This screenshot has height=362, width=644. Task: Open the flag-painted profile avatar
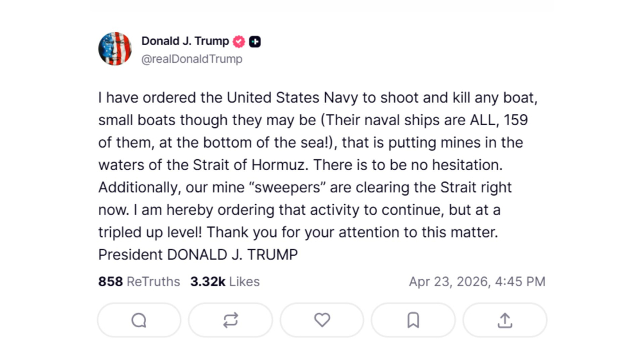tap(115, 49)
